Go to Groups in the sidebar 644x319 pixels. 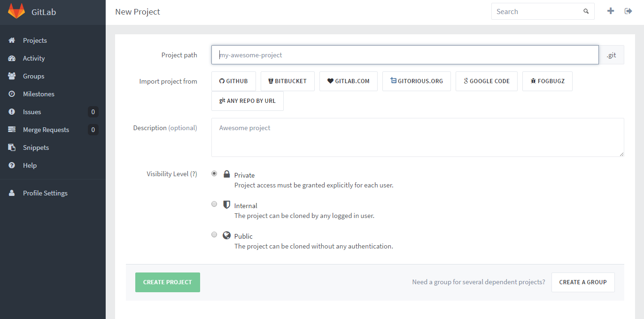coord(53,76)
